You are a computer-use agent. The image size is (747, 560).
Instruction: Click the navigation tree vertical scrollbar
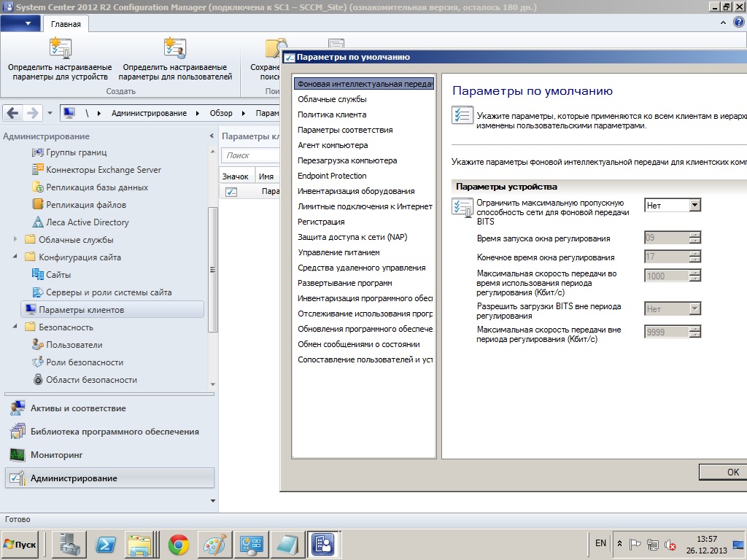(212, 270)
